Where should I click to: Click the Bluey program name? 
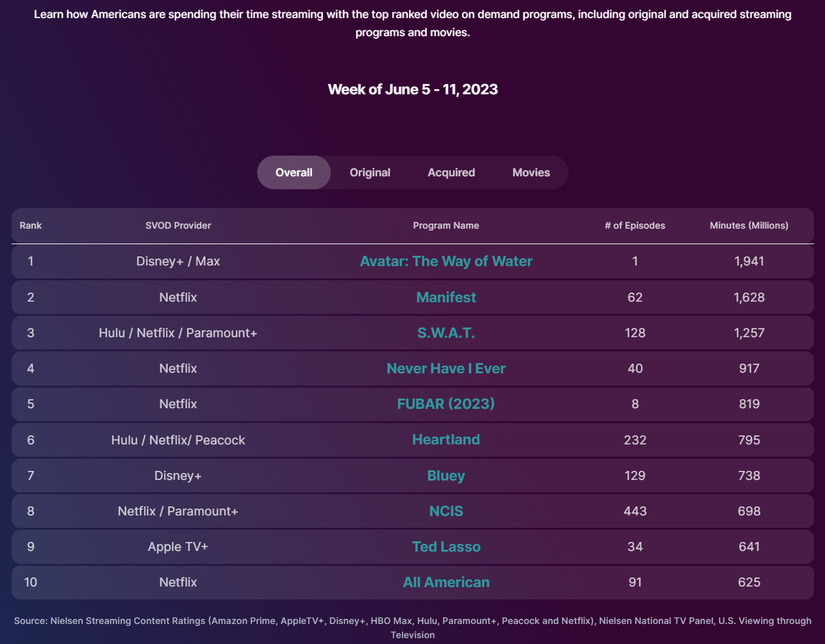tap(446, 475)
